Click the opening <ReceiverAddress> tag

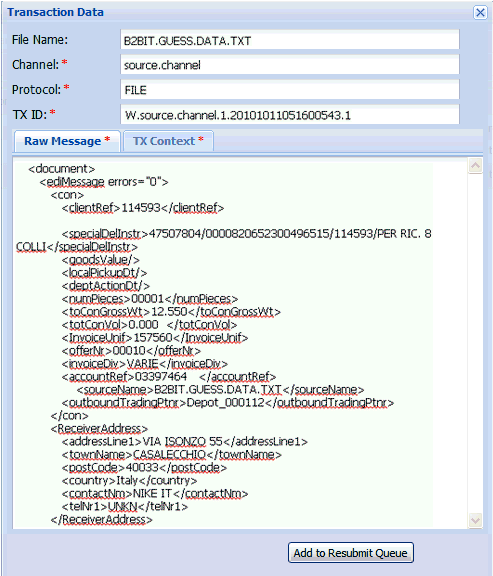[x=99, y=429]
